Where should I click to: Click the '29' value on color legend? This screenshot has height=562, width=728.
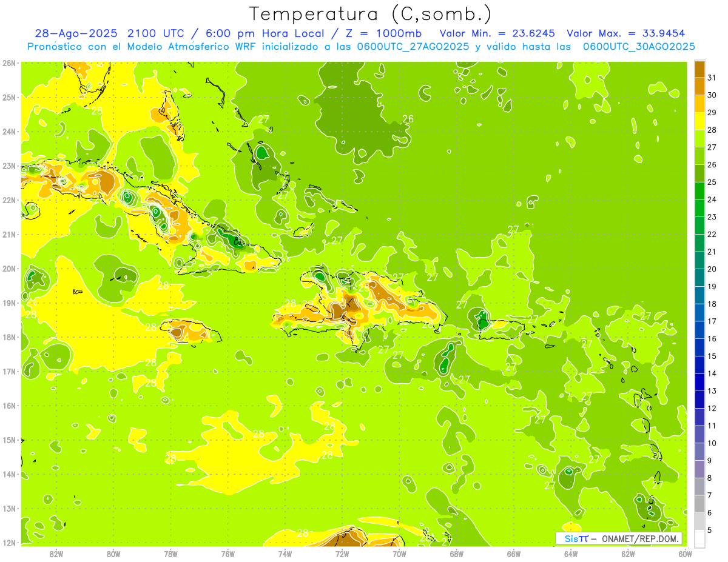point(712,113)
